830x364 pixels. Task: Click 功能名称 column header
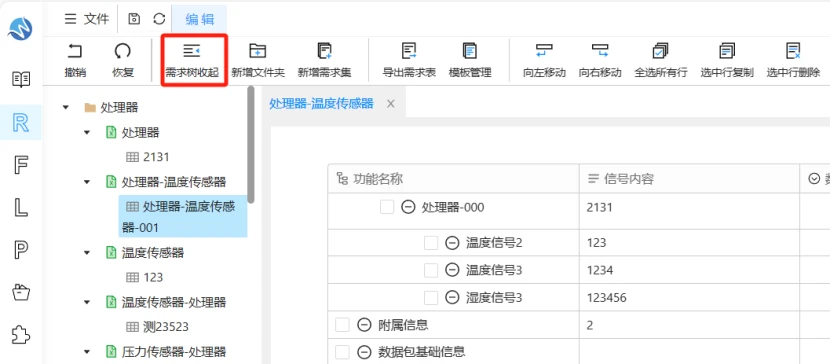point(453,179)
